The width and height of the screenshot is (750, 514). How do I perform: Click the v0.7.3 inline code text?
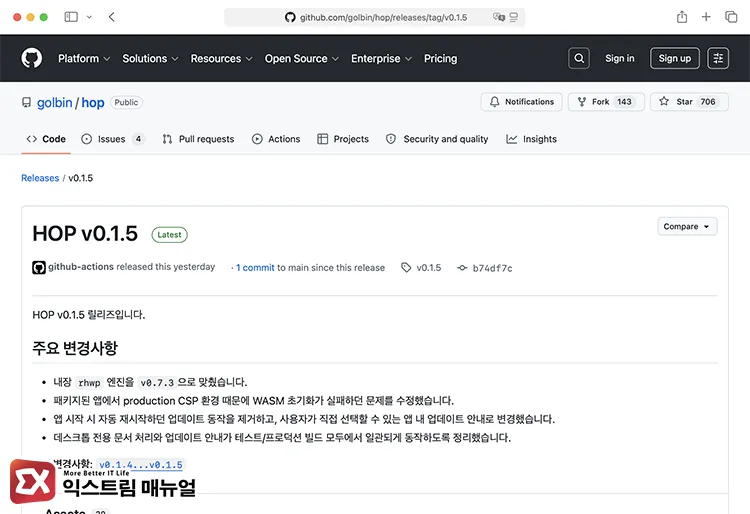click(157, 383)
